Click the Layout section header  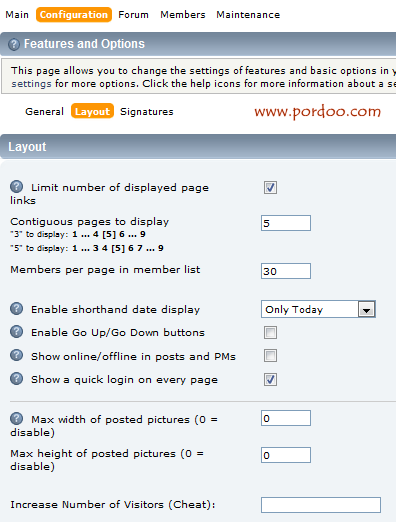click(x=198, y=147)
